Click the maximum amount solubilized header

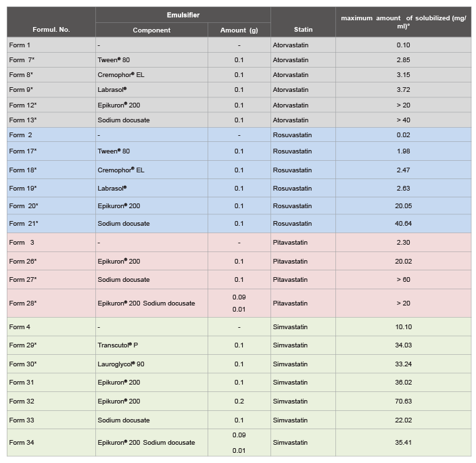point(403,22)
